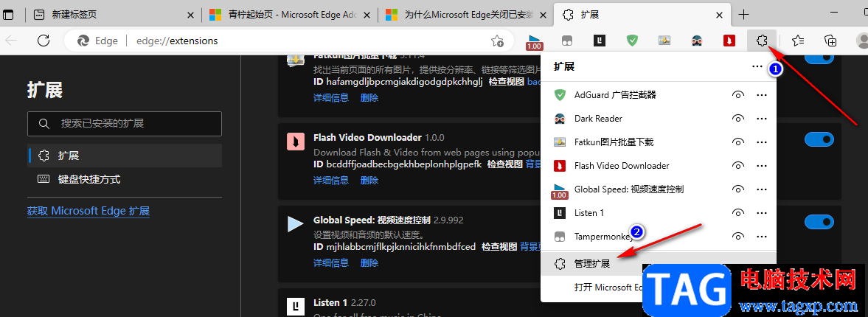The image size is (868, 317).
Task: Add this page to favorites
Action: click(497, 41)
